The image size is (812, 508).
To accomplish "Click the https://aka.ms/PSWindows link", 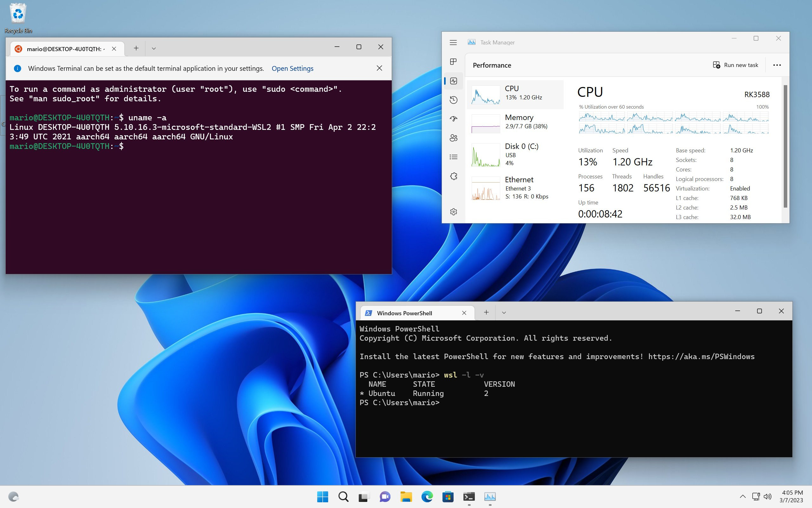I will 701,357.
